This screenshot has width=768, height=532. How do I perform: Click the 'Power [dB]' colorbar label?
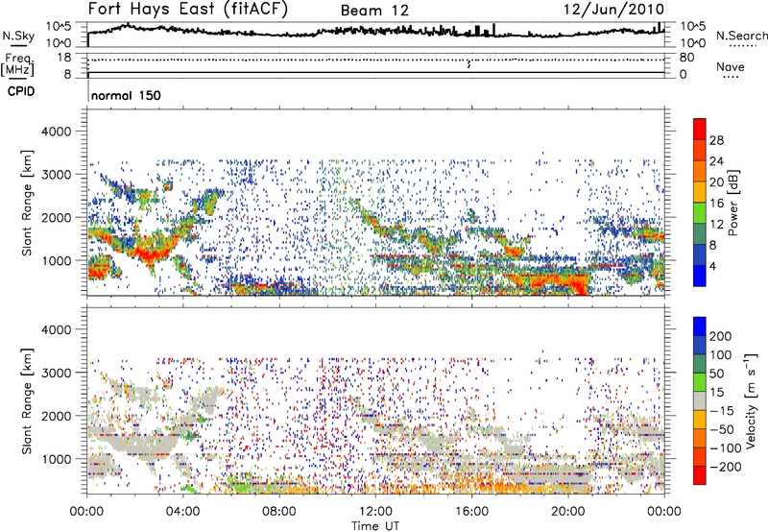(733, 203)
